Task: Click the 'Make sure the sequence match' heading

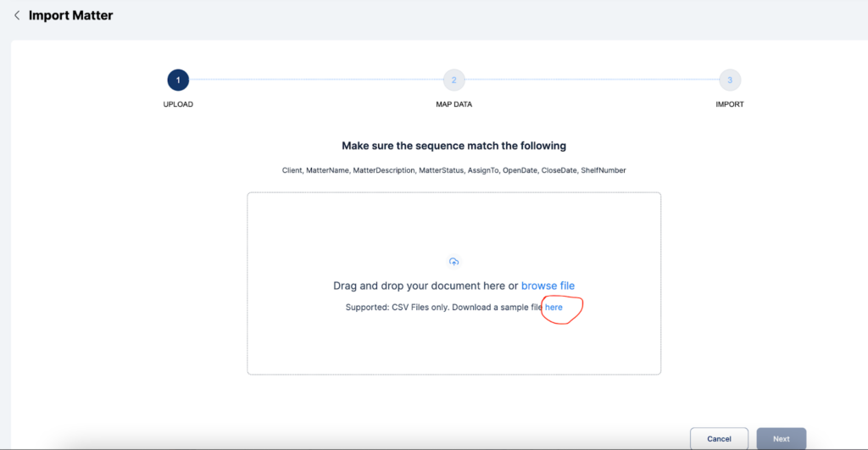Action: [x=453, y=146]
